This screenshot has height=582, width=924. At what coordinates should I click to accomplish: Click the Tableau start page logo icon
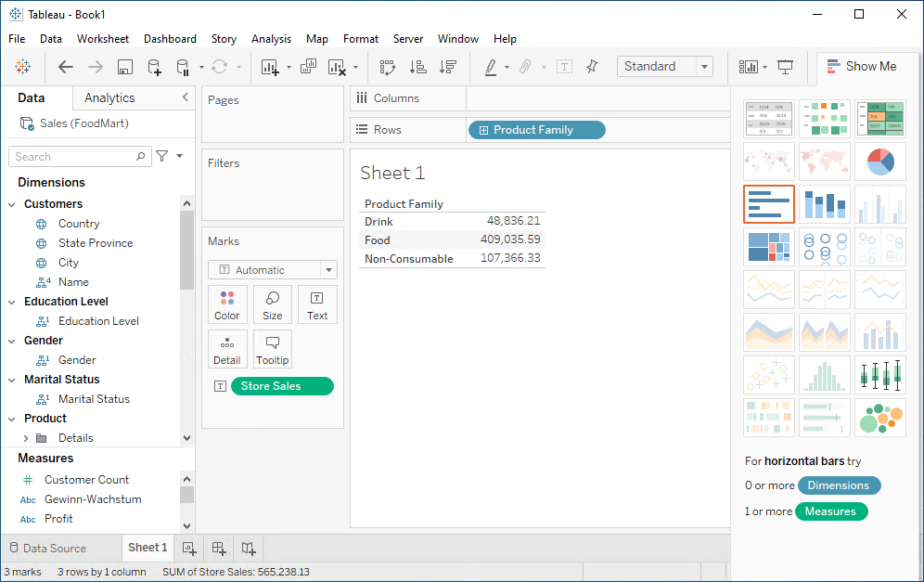(23, 67)
